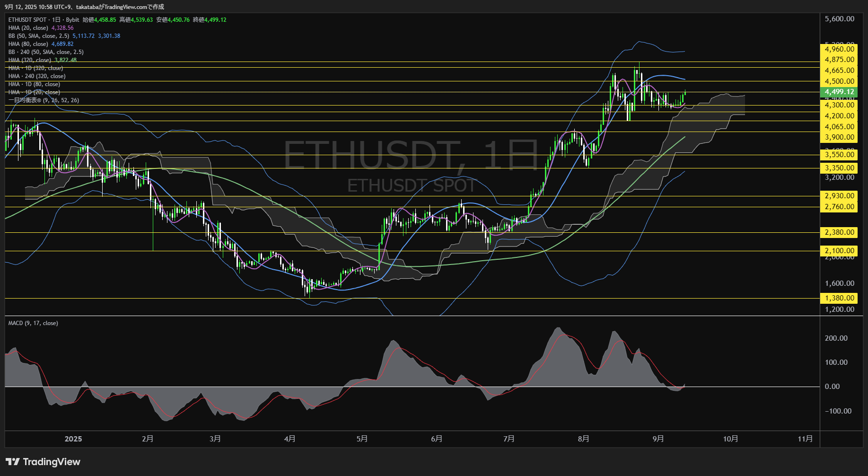The width and height of the screenshot is (868, 476).
Task: Click the 1,600.00 price axis value
Action: (x=840, y=283)
